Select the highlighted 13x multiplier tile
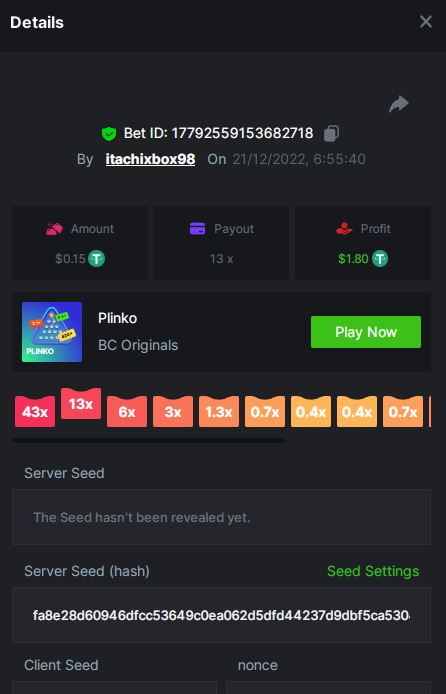 tap(81, 404)
